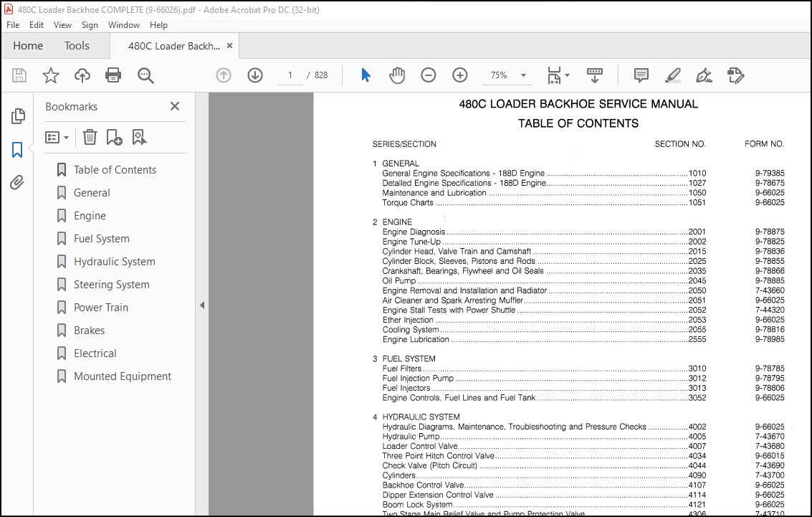This screenshot has height=517, width=812.
Task: Select the 480C Loader Backh... document tab
Action: point(173,46)
